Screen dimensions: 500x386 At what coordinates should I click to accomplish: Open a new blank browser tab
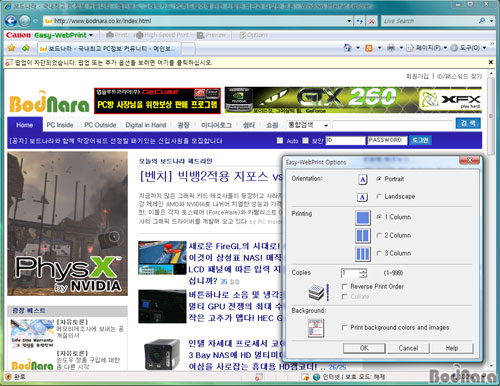pyautogui.click(x=188, y=49)
